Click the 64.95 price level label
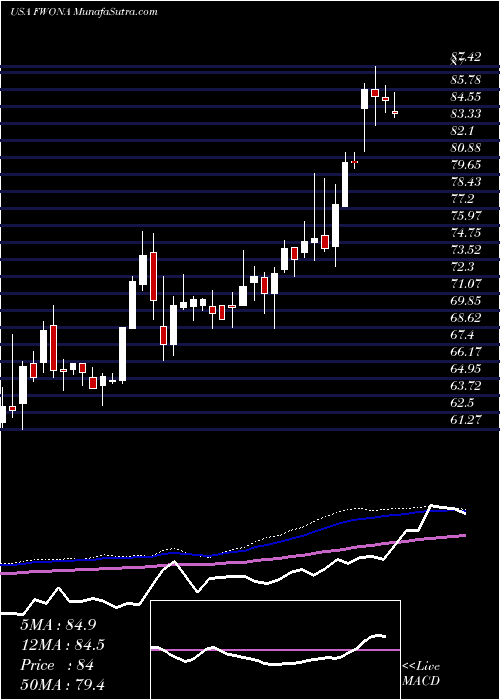The height and width of the screenshot is (700, 500). click(466, 368)
